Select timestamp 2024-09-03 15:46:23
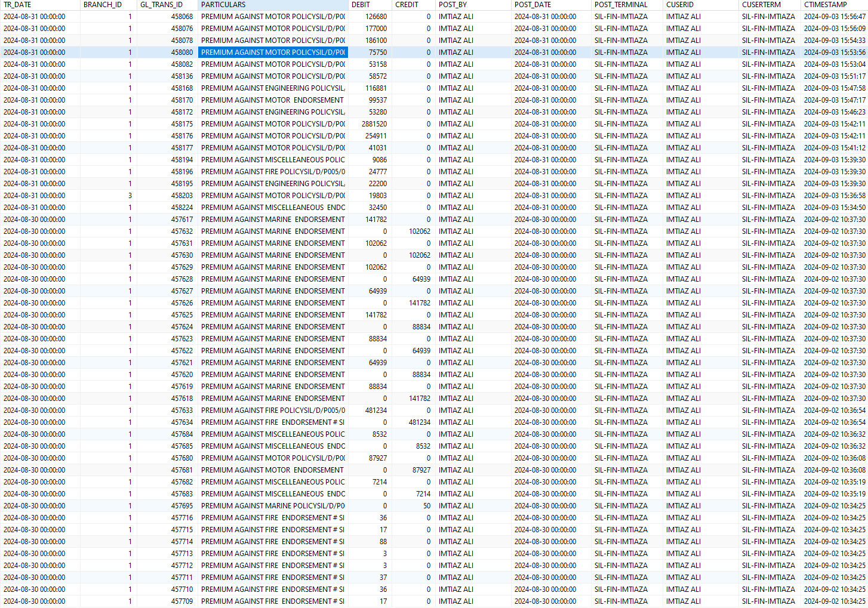The height and width of the screenshot is (608, 868). point(835,112)
